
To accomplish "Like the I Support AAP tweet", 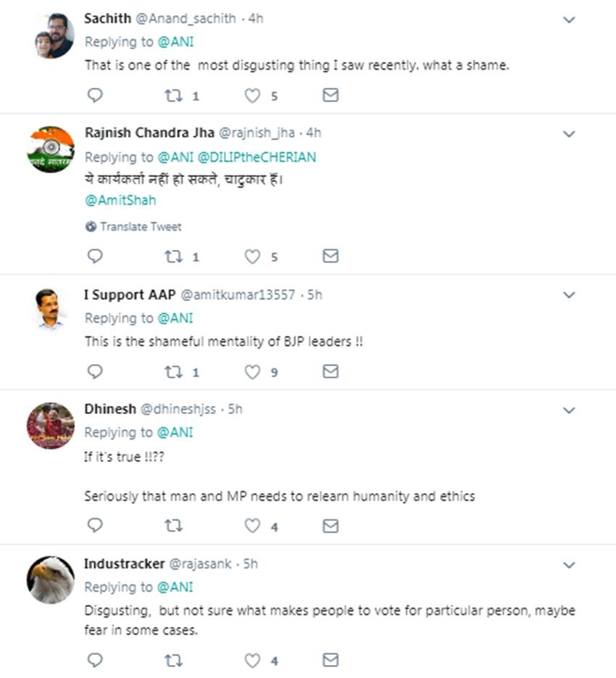I will pos(252,372).
